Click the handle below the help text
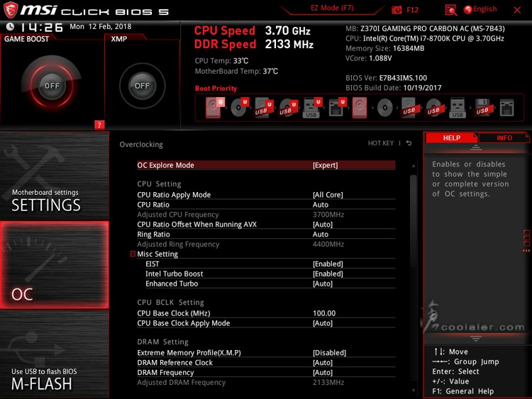Screen dimensions: 532x399 476,338
